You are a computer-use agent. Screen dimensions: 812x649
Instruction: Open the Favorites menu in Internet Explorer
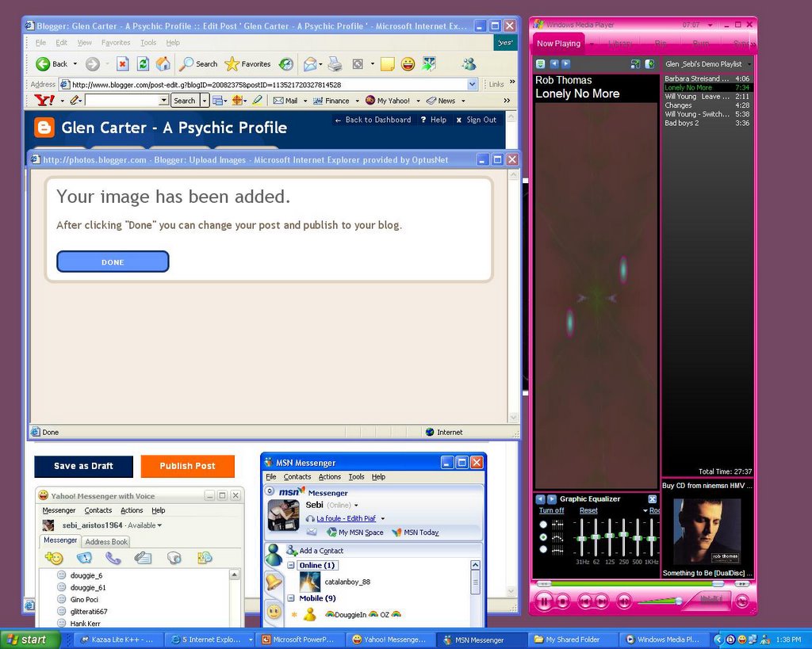point(116,43)
